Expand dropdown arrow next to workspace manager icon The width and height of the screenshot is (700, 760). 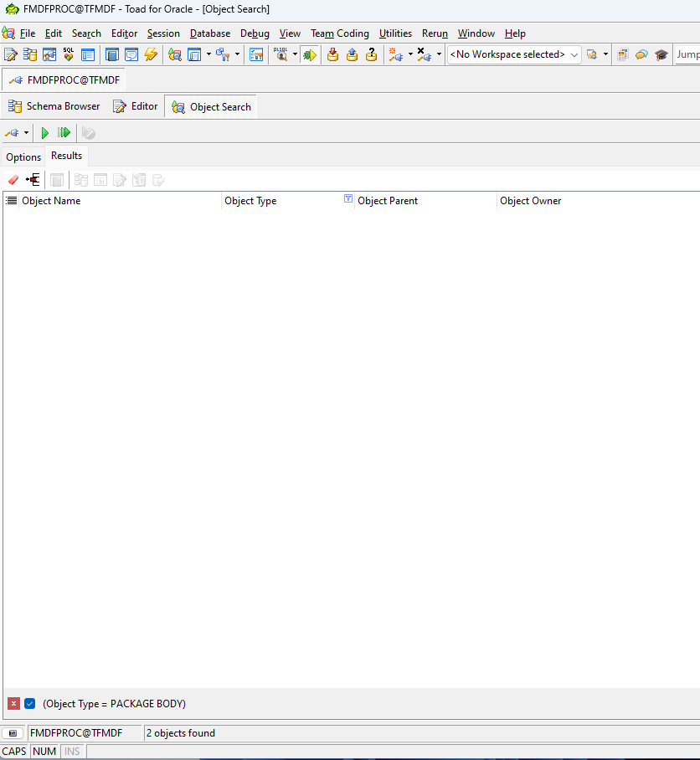(605, 54)
